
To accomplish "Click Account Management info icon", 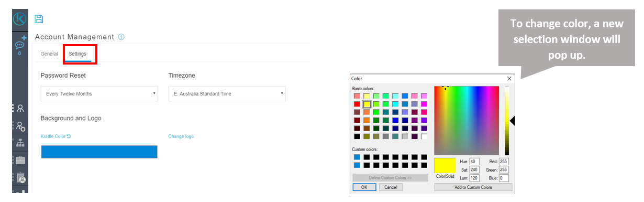I will point(121,37).
